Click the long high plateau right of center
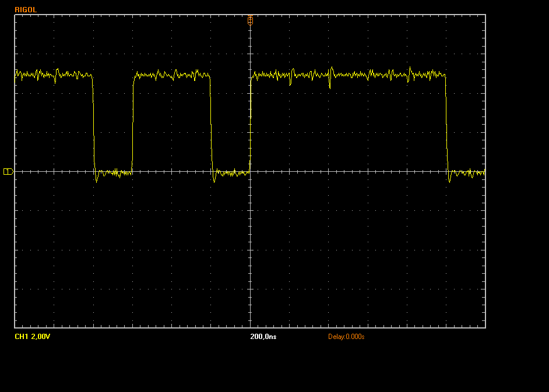 click(x=350, y=75)
